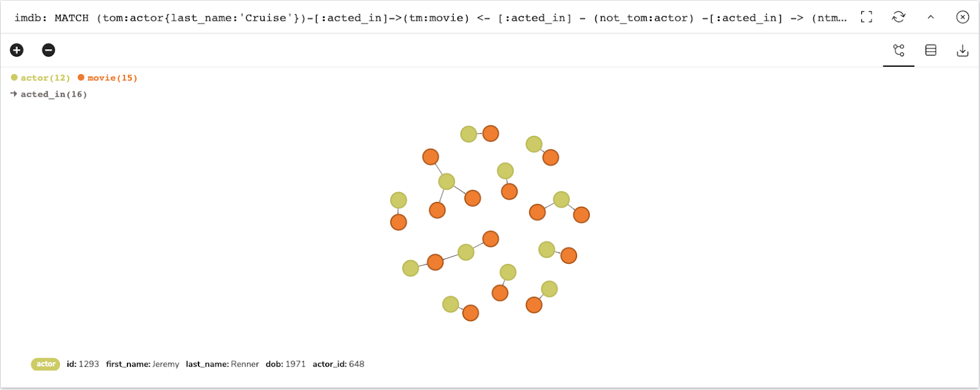The image size is (980, 390).
Task: Select the actor node connected to three movies
Action: point(447,181)
